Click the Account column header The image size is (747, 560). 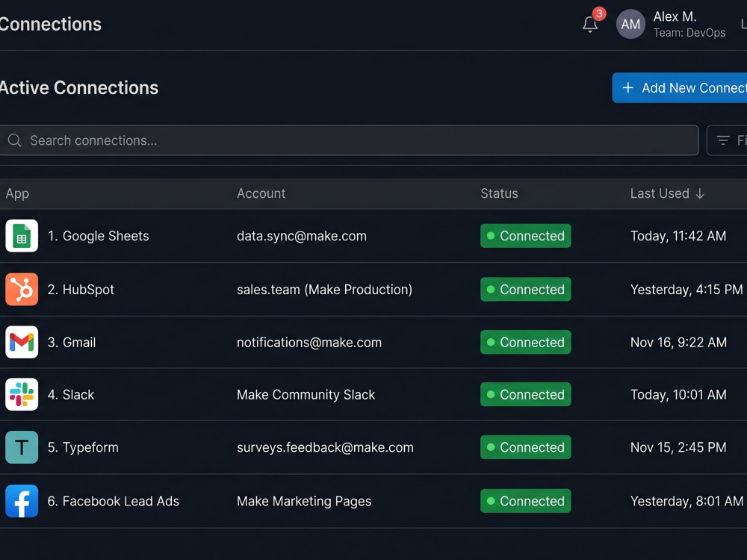coord(261,193)
